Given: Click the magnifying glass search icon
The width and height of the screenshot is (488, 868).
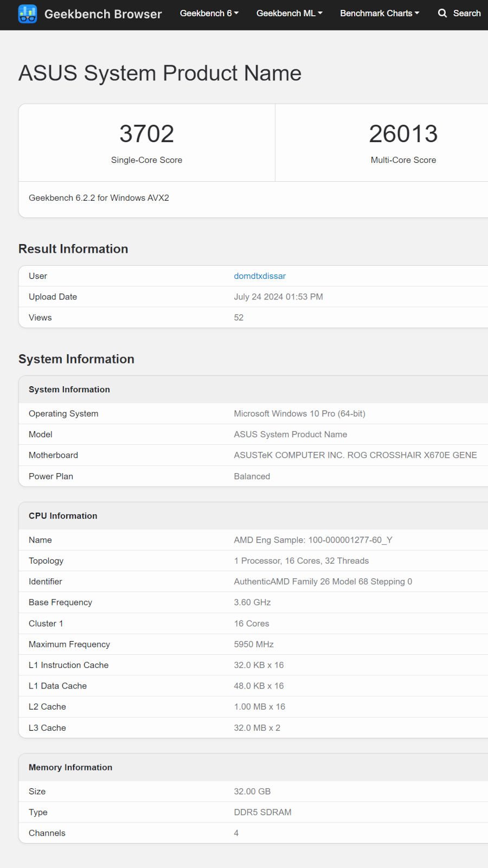Looking at the screenshot, I should tap(442, 13).
